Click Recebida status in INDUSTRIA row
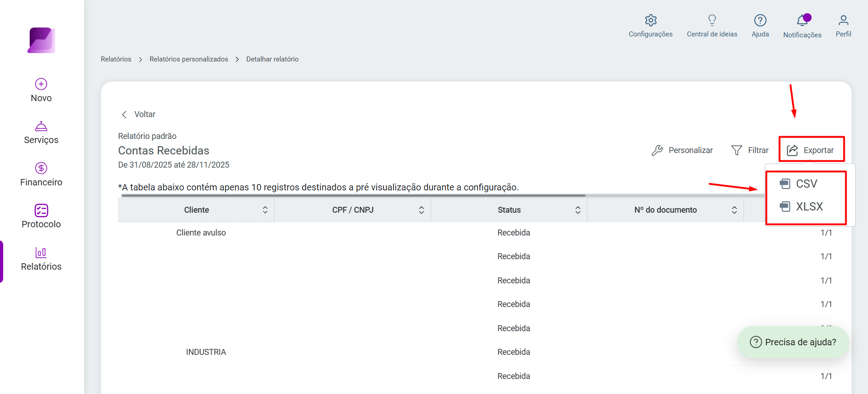The height and width of the screenshot is (394, 868). [514, 352]
